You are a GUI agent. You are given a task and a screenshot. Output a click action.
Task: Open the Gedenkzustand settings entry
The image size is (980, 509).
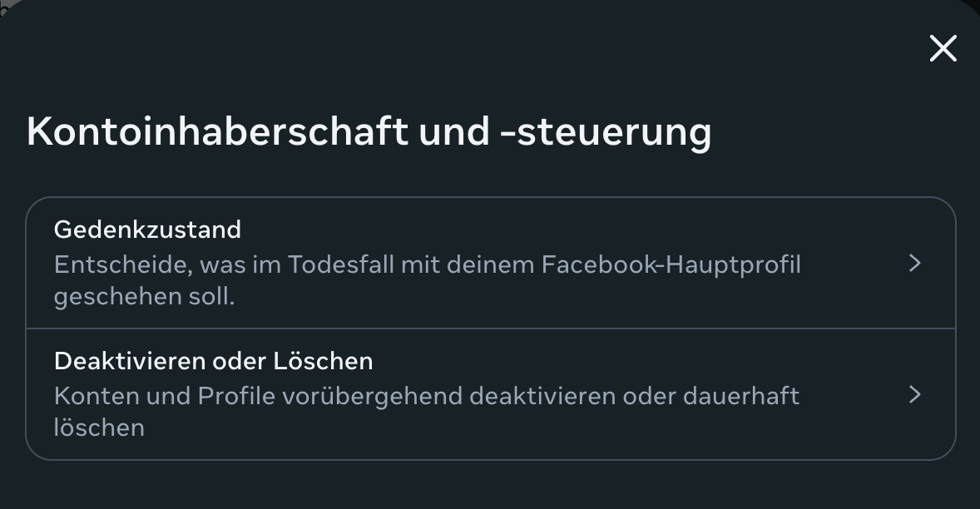(490, 263)
